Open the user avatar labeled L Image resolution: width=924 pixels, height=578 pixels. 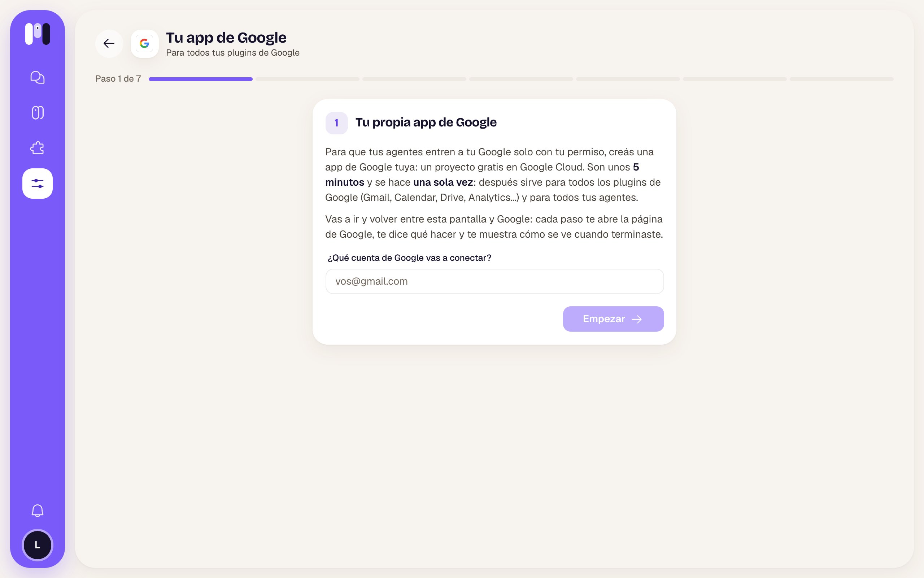[x=38, y=545]
